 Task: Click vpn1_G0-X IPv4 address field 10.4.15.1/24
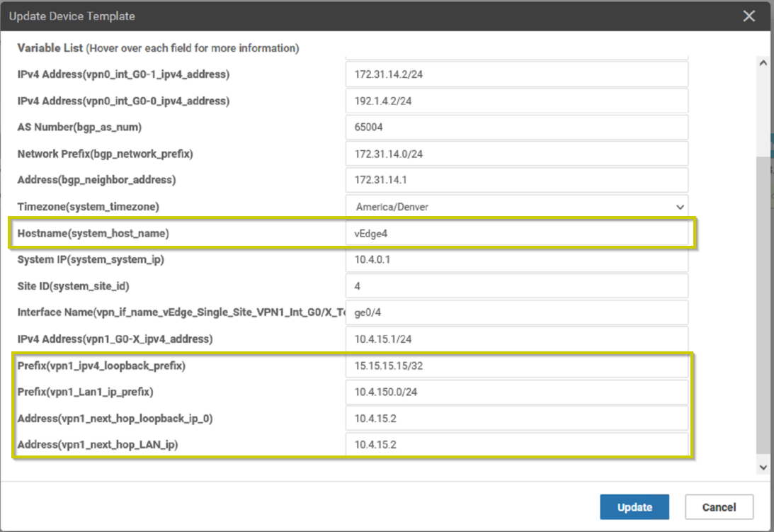(517, 339)
